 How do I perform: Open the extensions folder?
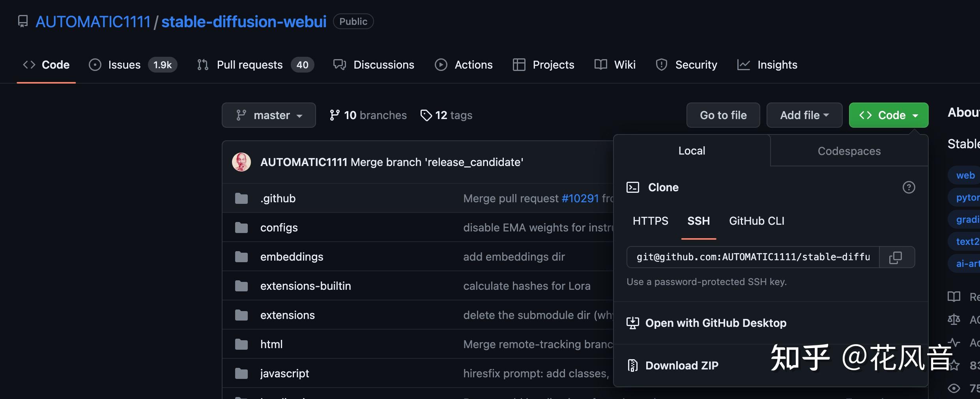click(x=287, y=315)
